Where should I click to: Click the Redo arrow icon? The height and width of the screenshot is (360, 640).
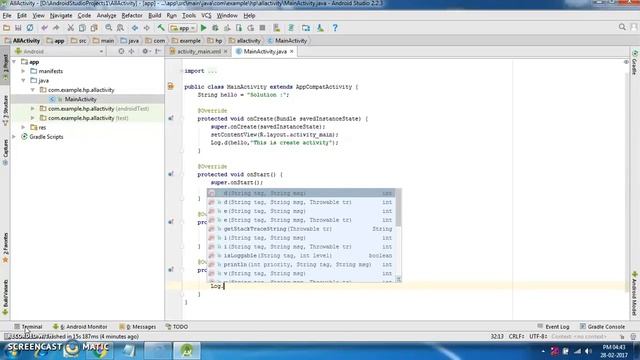56,28
